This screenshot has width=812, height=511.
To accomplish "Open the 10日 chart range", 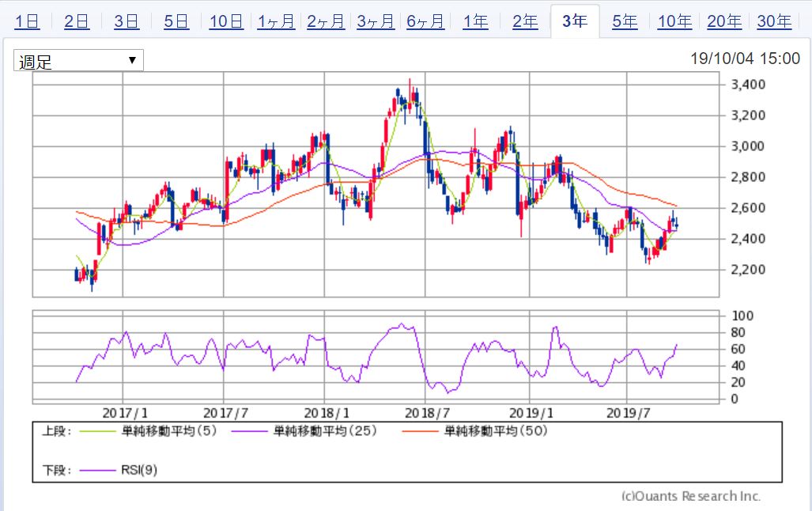I will [226, 22].
